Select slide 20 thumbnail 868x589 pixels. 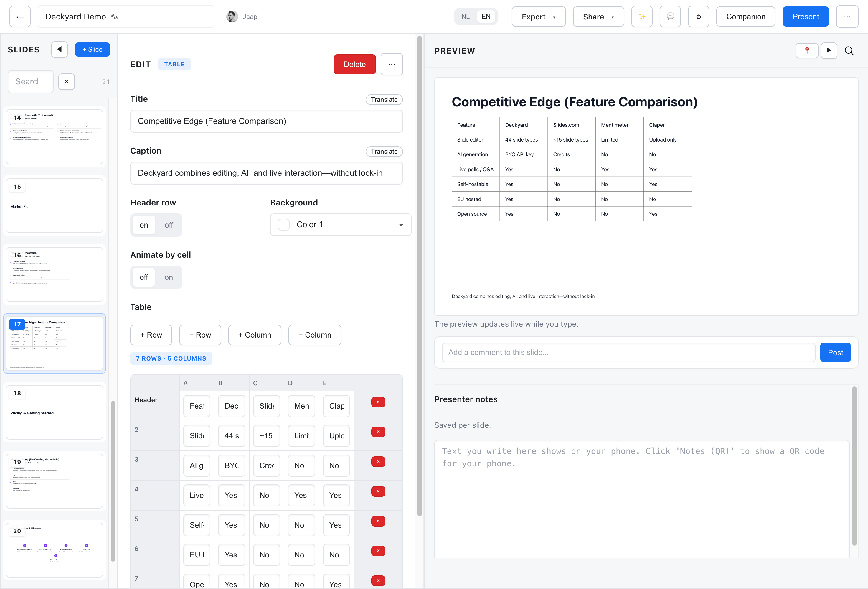pyautogui.click(x=55, y=550)
